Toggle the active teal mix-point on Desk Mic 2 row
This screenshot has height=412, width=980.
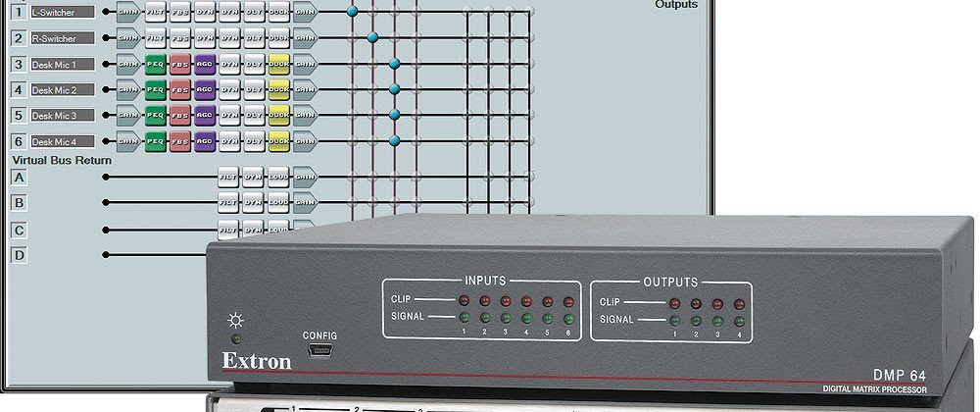point(394,90)
